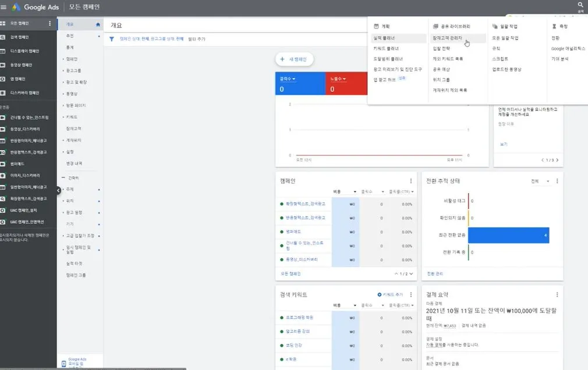
Task: Open 노출수 metric dropdown on red scorecard
Action: point(338,79)
